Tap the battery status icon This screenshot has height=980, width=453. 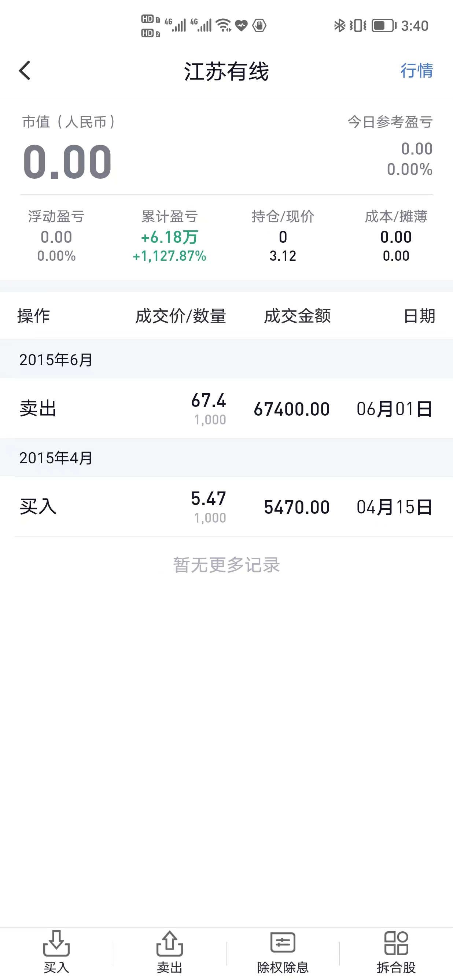click(x=383, y=26)
